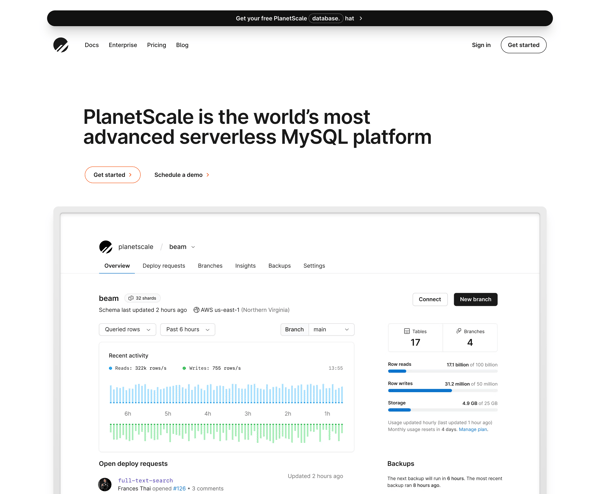
Task: Open the Queried rows dropdown
Action: [127, 329]
